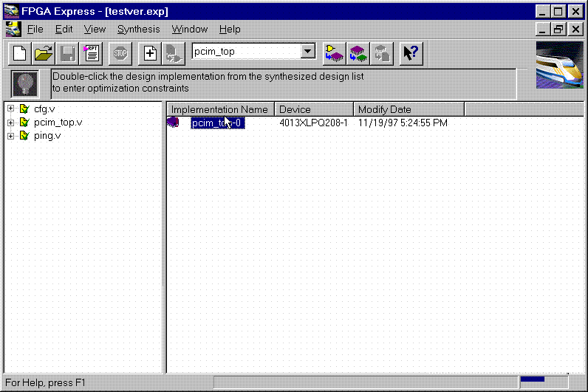Screen dimensions: 588x392
Task: Click the Modify Date column header
Action: 408,109
